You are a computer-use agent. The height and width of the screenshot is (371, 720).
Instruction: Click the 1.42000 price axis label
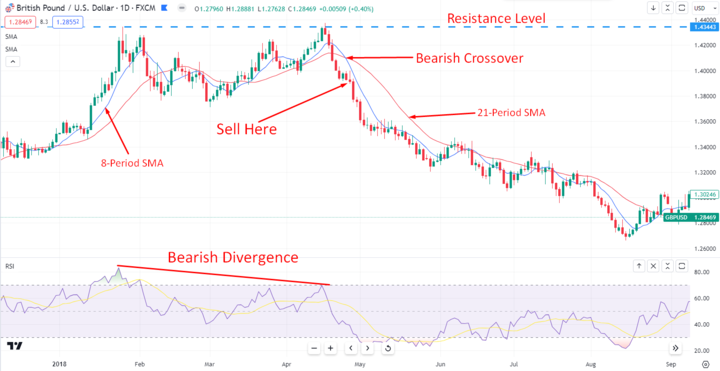pyautogui.click(x=705, y=46)
